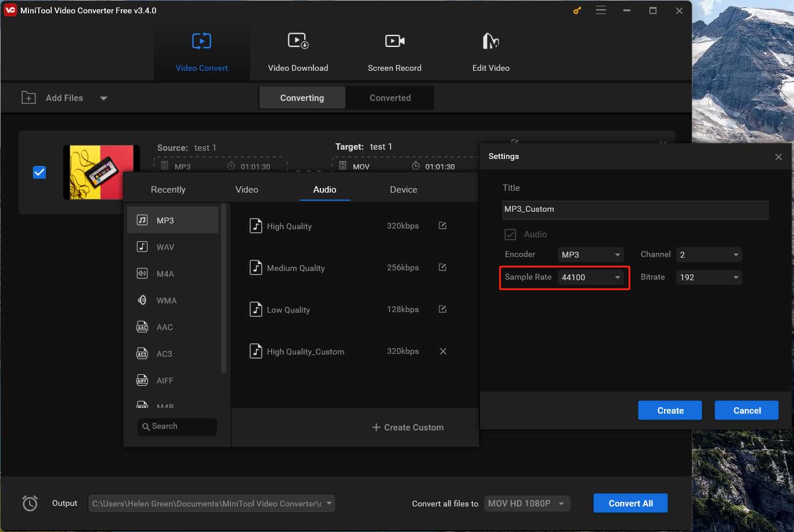794x532 pixels.
Task: Open the Video Download section
Action: [x=298, y=52]
